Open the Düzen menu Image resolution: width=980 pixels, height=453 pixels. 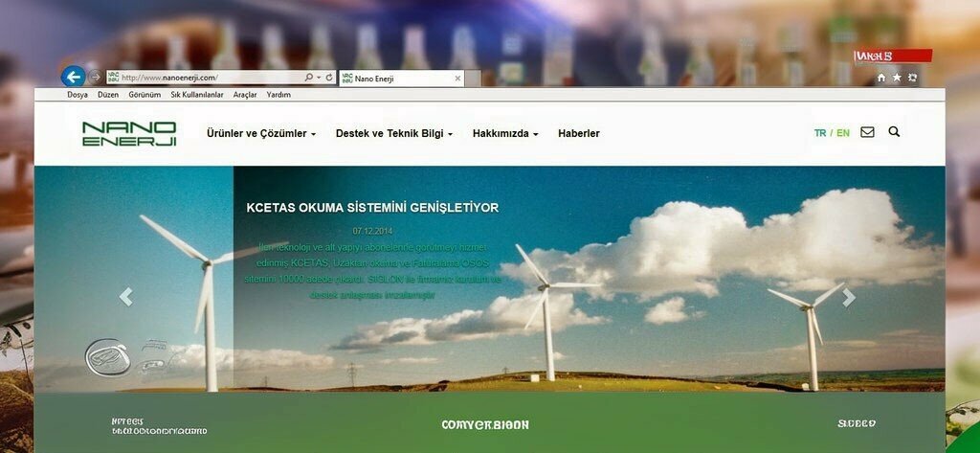[108, 95]
